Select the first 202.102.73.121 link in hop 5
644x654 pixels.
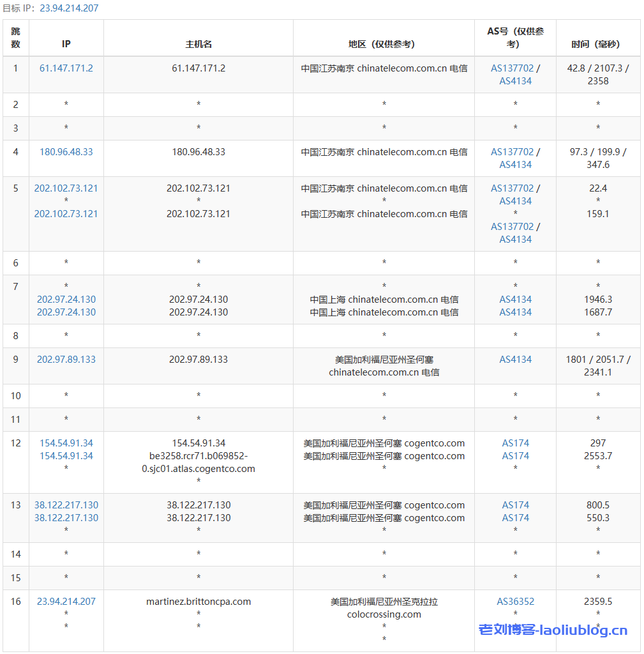66,188
